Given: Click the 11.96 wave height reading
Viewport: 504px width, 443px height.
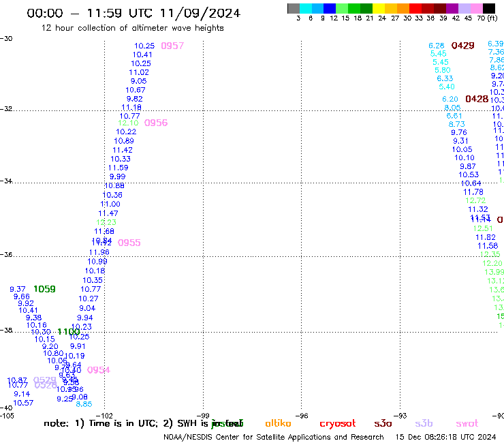Looking at the screenshot, I should coord(99,252).
